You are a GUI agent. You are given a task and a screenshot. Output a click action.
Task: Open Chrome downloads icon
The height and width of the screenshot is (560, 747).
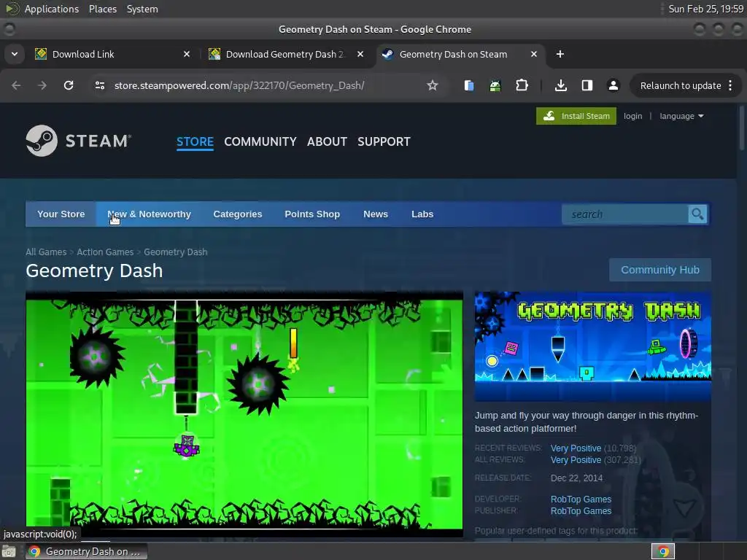[561, 85]
